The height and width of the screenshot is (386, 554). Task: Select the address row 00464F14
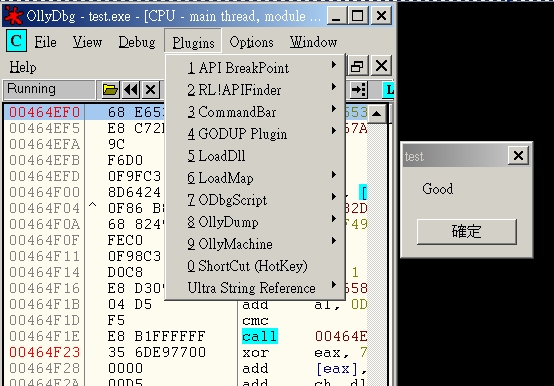45,272
